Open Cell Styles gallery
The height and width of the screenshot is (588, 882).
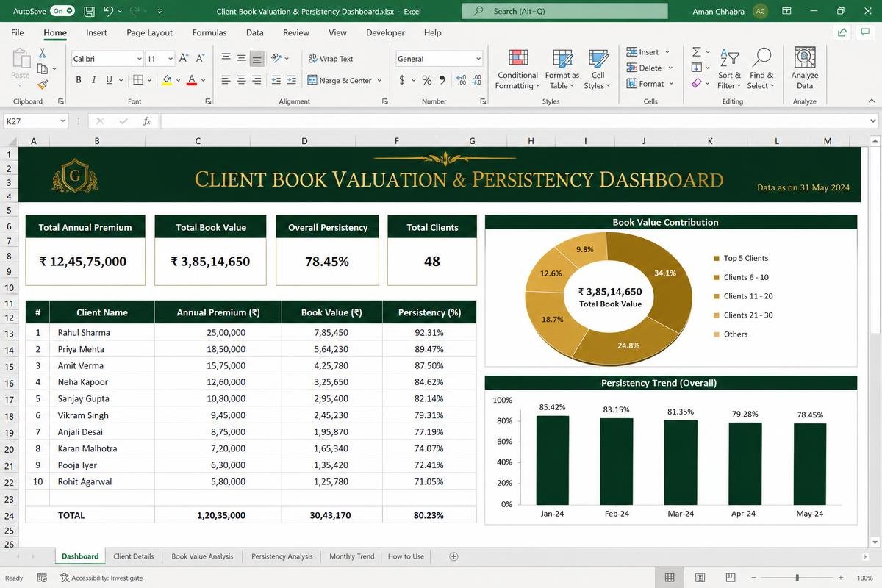click(x=598, y=70)
